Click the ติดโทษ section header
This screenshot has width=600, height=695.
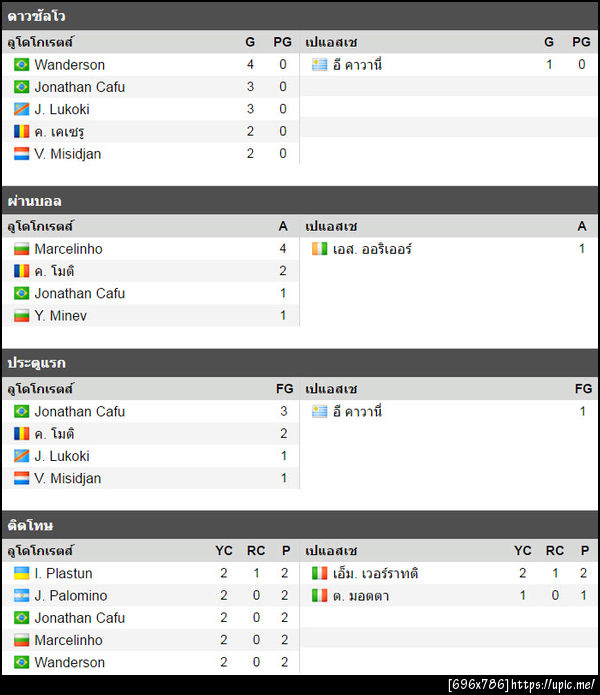(30, 525)
